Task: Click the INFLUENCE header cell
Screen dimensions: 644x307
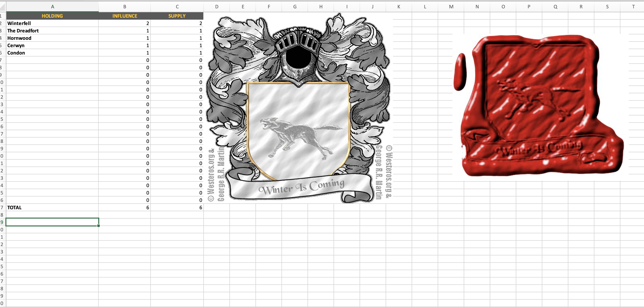Action: [x=125, y=16]
